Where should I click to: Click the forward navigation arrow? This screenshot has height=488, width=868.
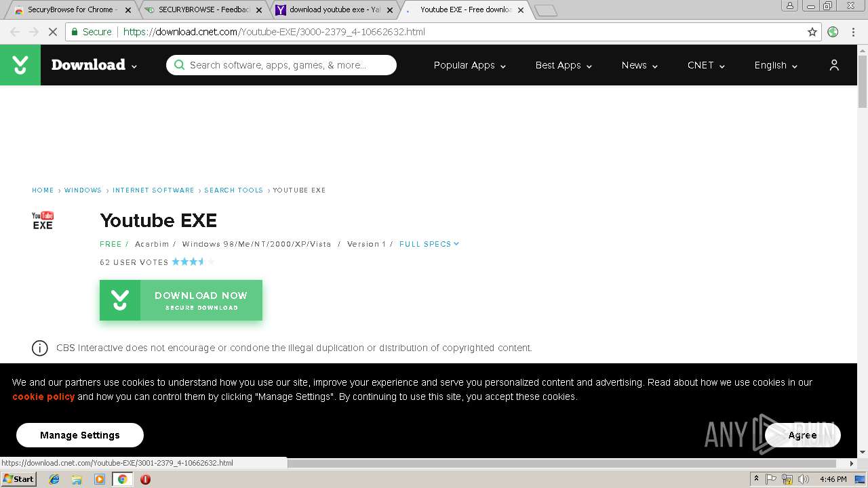click(34, 32)
